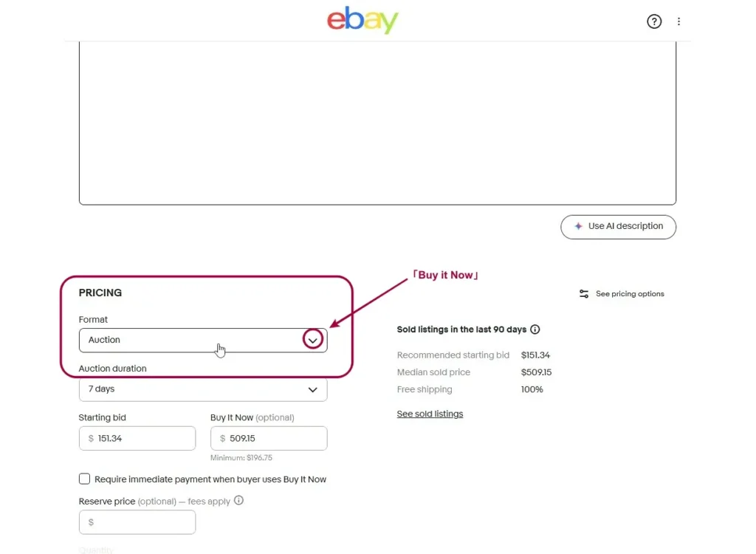Viewport: 756px width, 554px height.
Task: Enable require immediate payment checkbox
Action: coord(85,479)
